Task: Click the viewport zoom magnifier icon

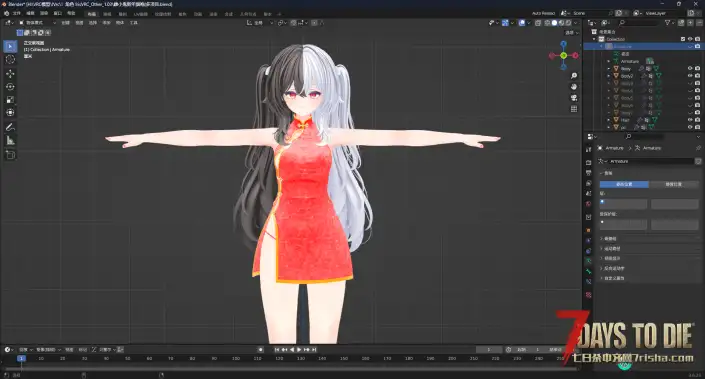Action: pos(574,76)
